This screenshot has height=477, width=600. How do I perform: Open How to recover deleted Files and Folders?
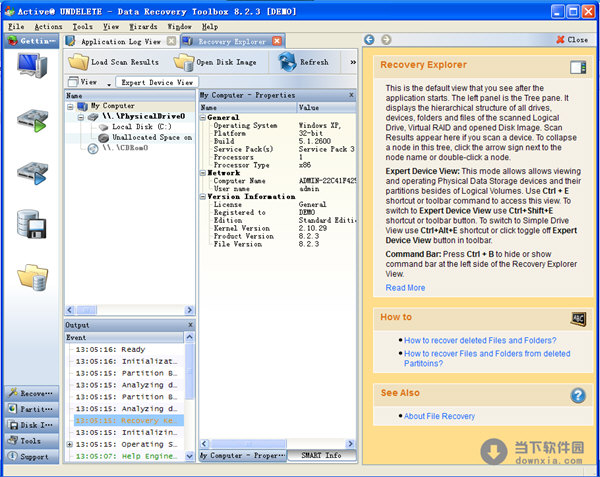pyautogui.click(x=480, y=340)
